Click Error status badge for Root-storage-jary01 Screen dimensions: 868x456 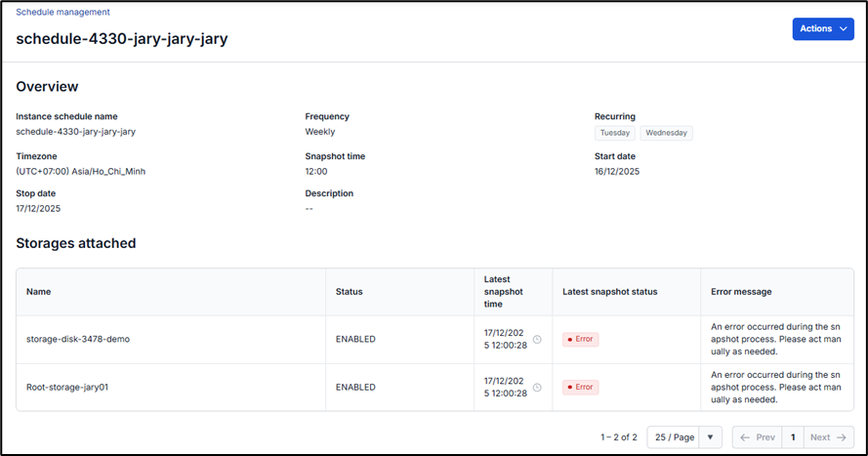coord(580,387)
